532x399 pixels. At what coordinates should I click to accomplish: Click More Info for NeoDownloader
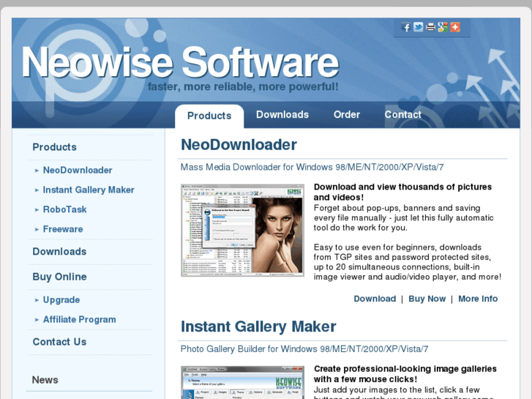pos(478,299)
